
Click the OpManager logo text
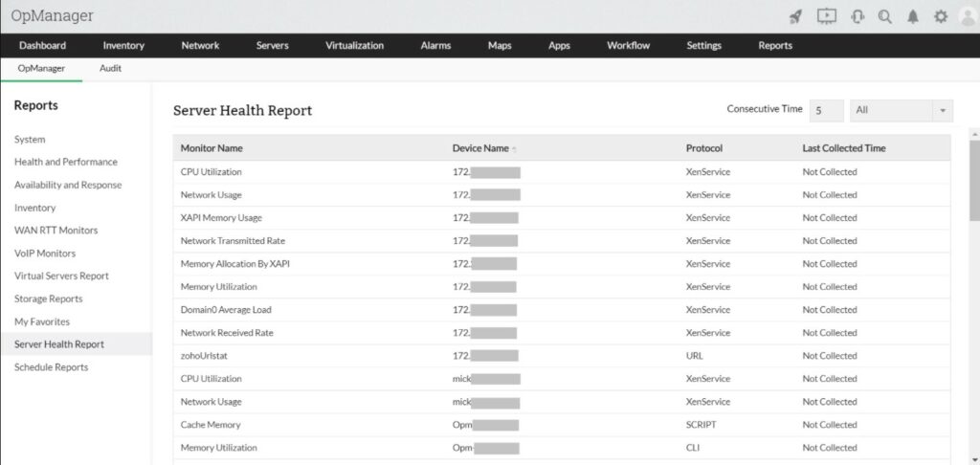click(x=52, y=16)
